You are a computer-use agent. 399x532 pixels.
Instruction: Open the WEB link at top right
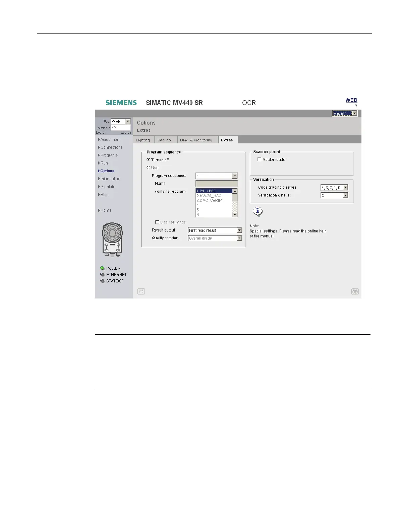tap(351, 100)
